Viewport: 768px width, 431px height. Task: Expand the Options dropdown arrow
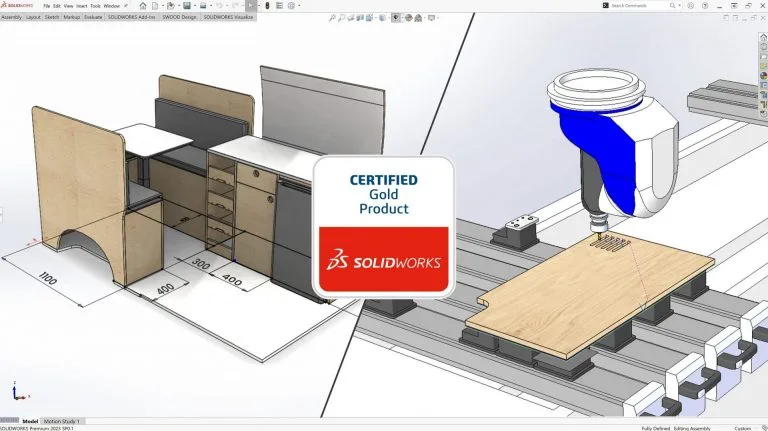pyautogui.click(x=299, y=6)
